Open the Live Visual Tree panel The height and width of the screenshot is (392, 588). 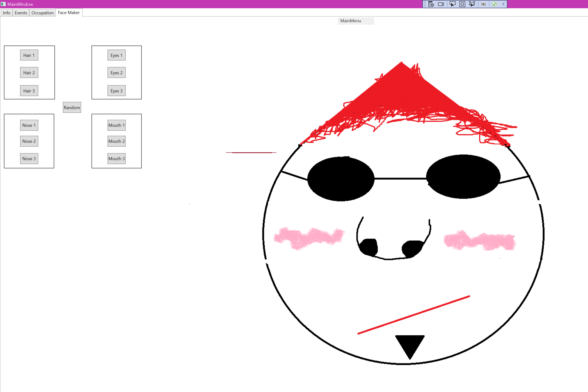[431, 4]
